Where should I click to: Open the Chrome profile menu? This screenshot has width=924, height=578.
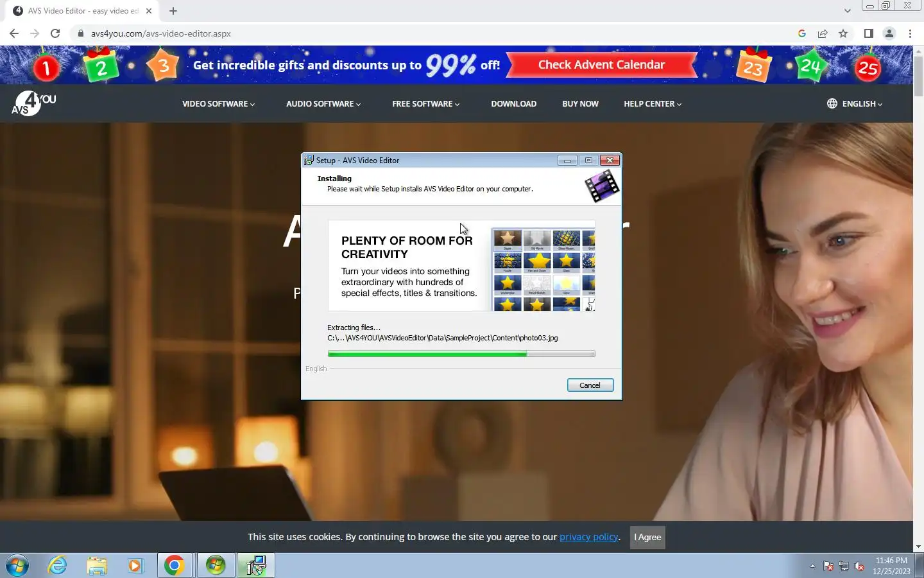pos(889,33)
